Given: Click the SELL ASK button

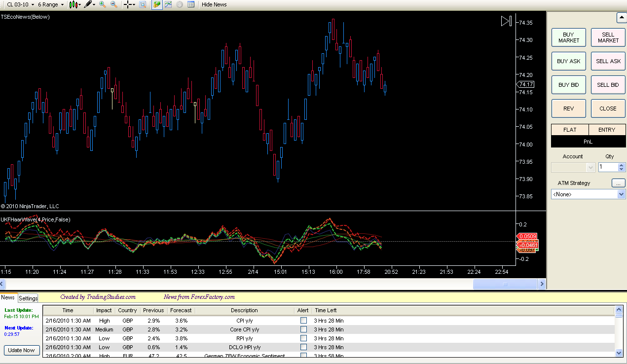Looking at the screenshot, I should [608, 61].
